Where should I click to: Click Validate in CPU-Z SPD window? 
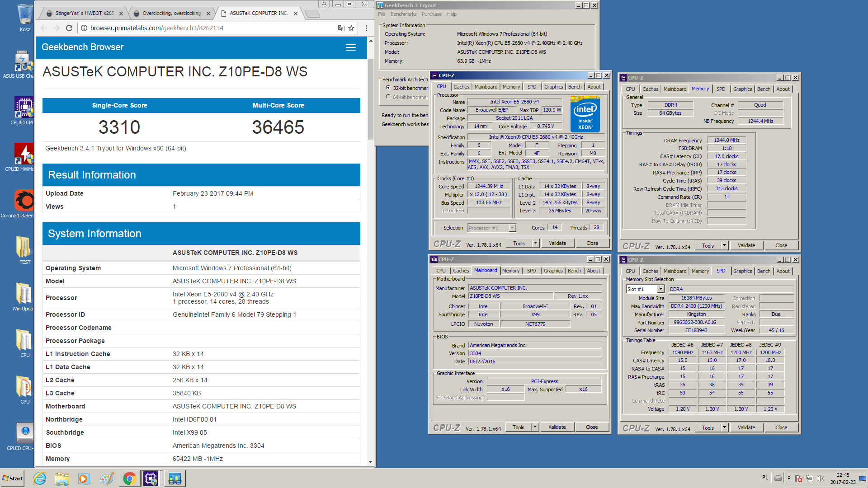(x=746, y=427)
